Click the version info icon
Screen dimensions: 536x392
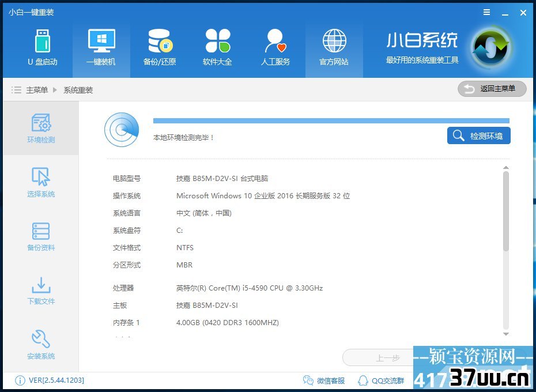coord(20,380)
